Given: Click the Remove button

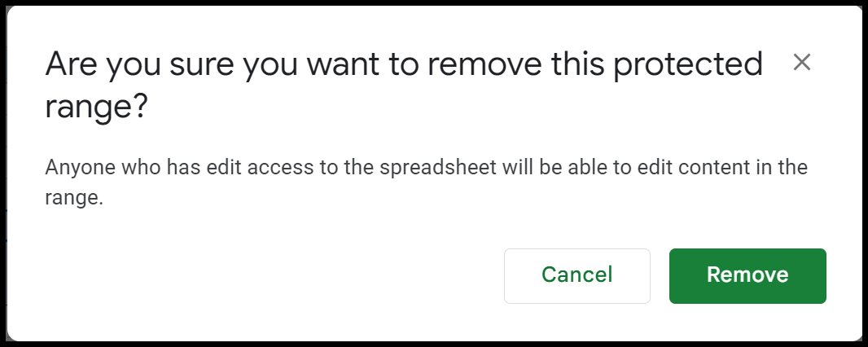Looking at the screenshot, I should click(x=747, y=275).
